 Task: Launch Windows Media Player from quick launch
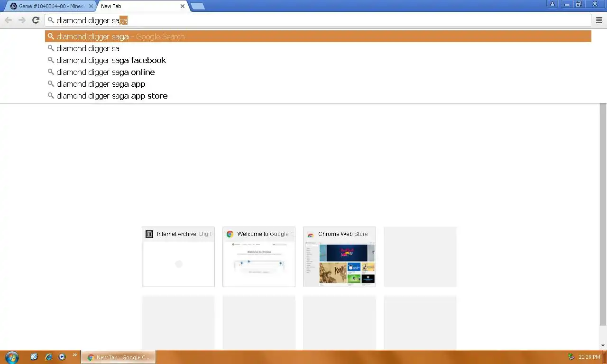click(62, 357)
